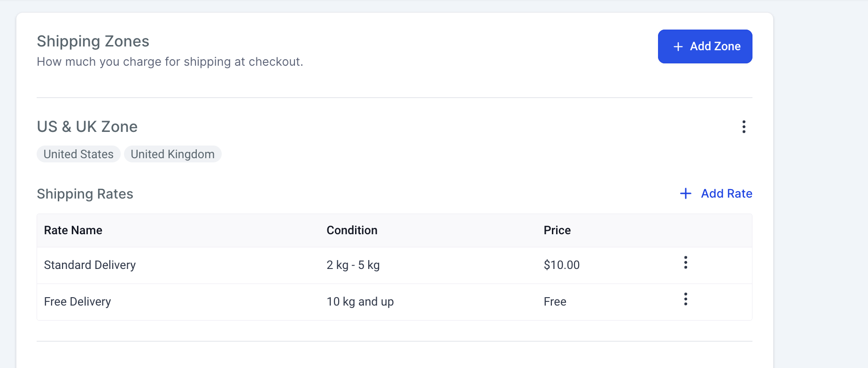This screenshot has height=368, width=868.
Task: Click the Rate Name column header
Action: coord(73,230)
